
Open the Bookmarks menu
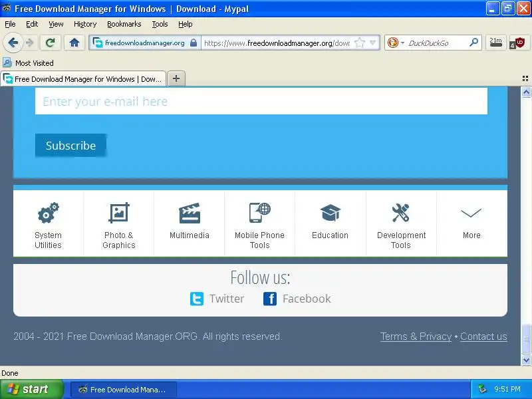(124, 24)
